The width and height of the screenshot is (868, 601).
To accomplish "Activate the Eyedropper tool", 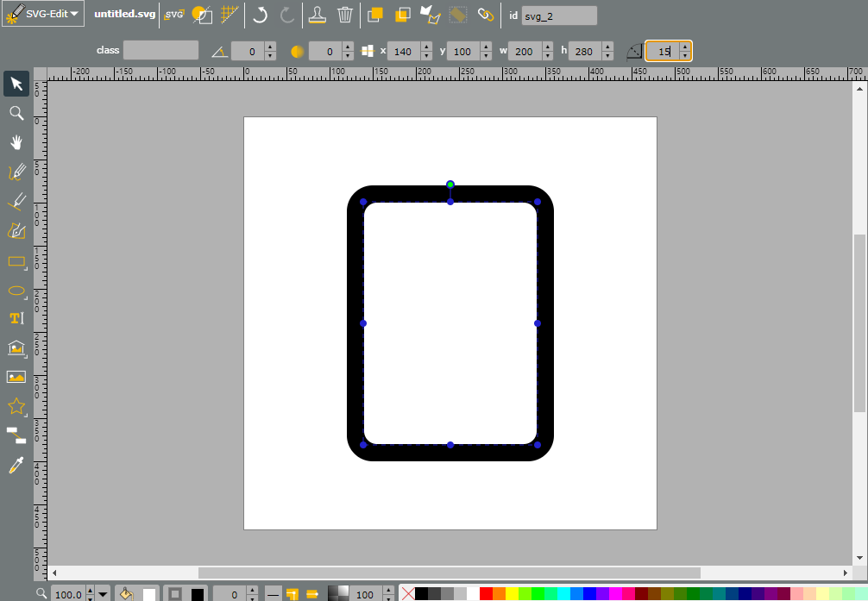I will (x=16, y=466).
